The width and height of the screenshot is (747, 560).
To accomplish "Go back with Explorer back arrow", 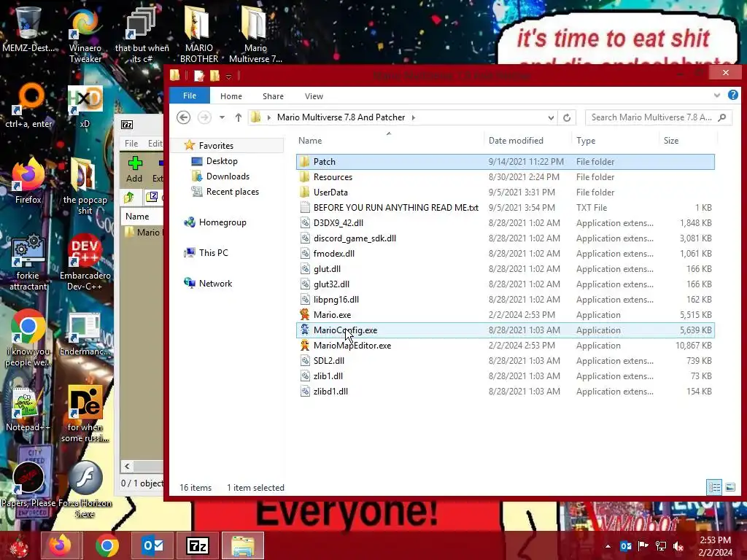I will point(183,117).
